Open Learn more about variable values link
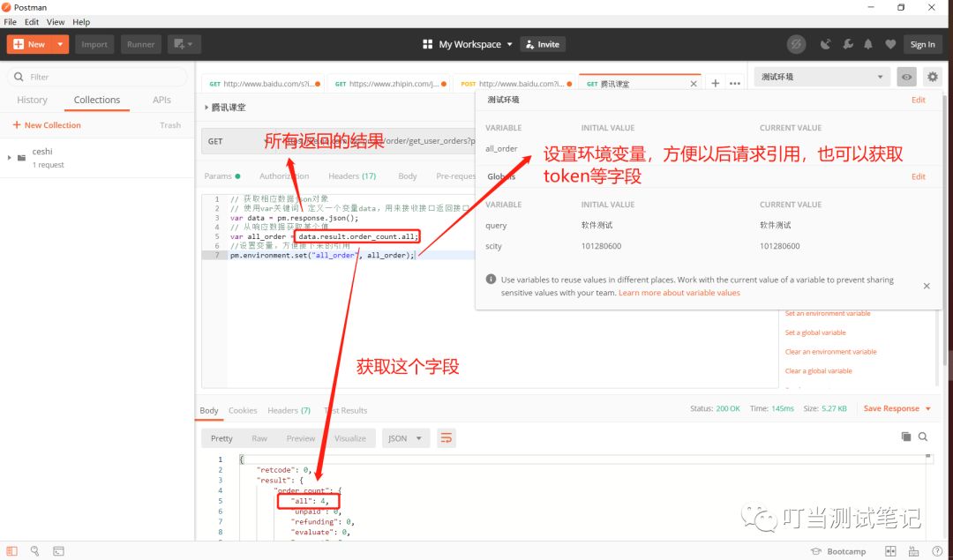This screenshot has width=953, height=560. (x=679, y=293)
